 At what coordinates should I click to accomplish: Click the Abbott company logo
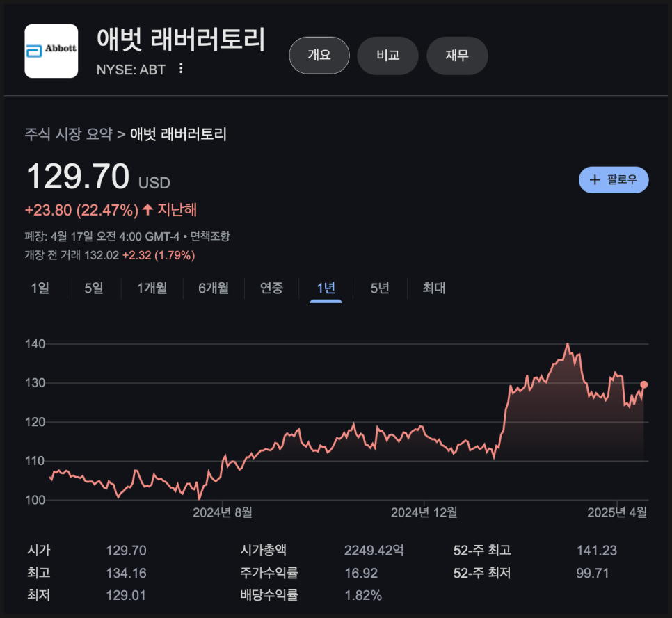51,51
